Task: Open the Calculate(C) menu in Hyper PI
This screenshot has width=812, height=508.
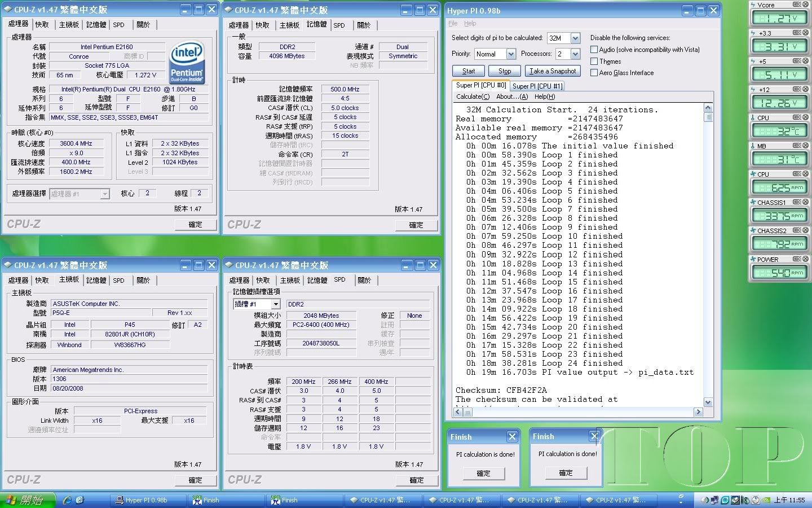Action: 473,97
